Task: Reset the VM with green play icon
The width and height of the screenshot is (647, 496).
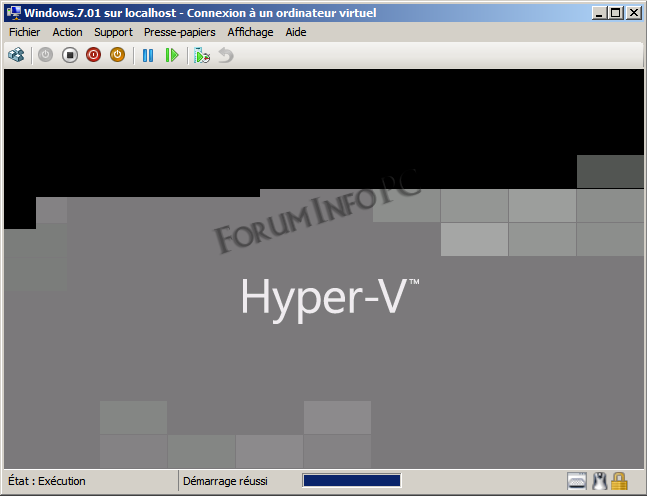Action: [172, 55]
